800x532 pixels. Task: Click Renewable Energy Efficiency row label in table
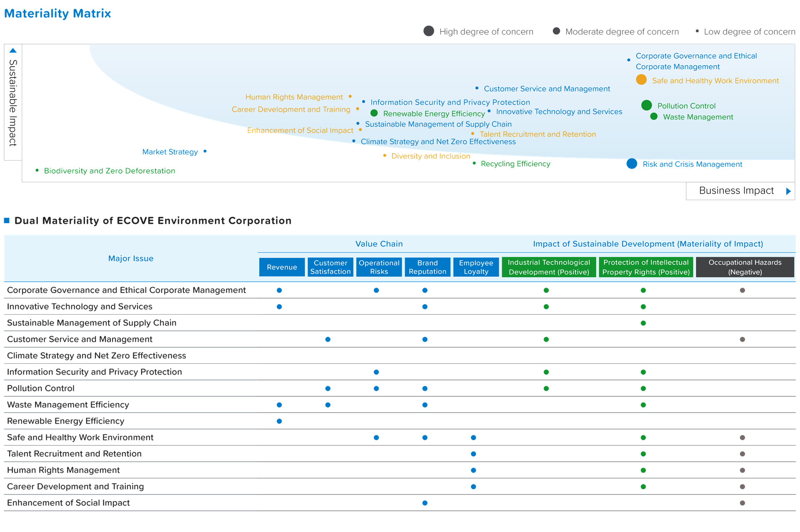click(x=65, y=421)
